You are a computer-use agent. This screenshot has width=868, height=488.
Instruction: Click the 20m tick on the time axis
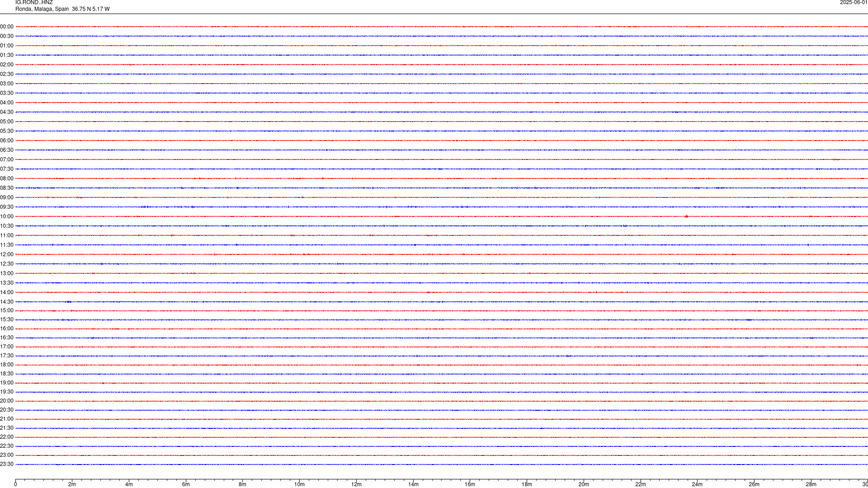coord(584,484)
